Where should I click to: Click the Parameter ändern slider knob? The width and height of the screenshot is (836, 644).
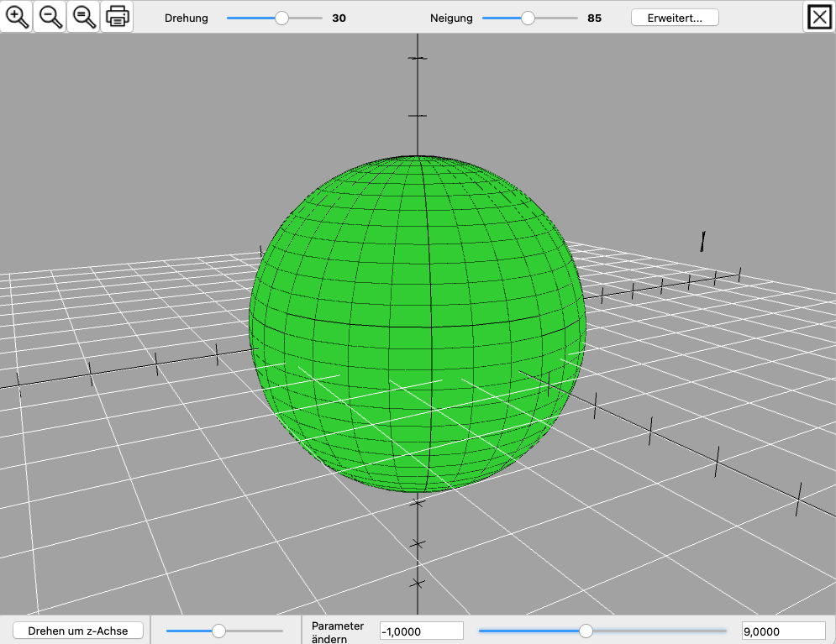tap(586, 631)
